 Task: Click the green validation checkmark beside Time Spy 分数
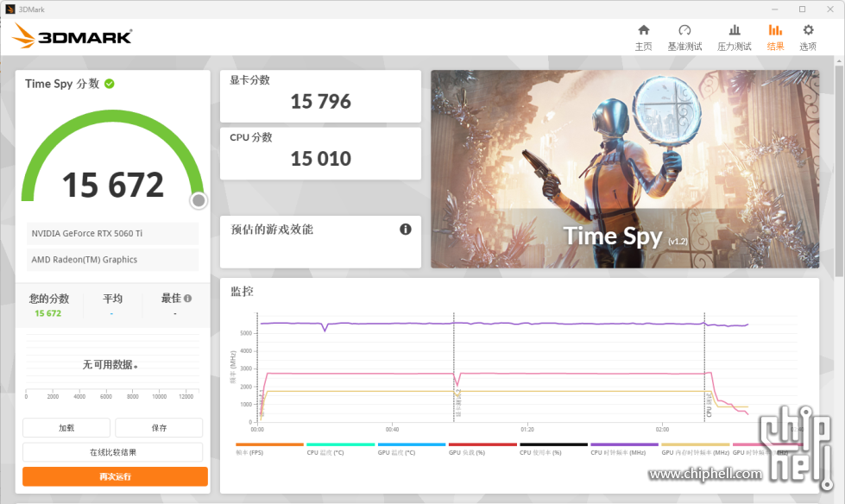point(110,84)
